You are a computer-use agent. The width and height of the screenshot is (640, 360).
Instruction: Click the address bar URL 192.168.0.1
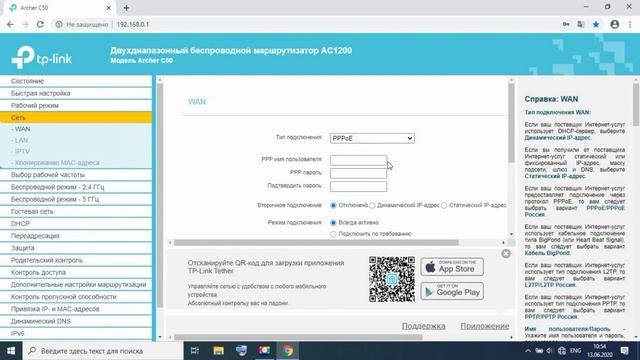click(x=133, y=24)
